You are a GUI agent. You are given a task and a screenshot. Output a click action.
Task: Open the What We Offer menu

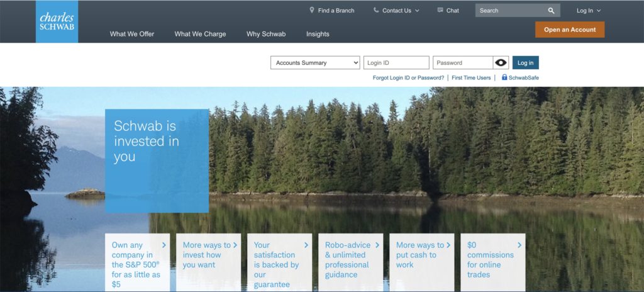pyautogui.click(x=131, y=34)
